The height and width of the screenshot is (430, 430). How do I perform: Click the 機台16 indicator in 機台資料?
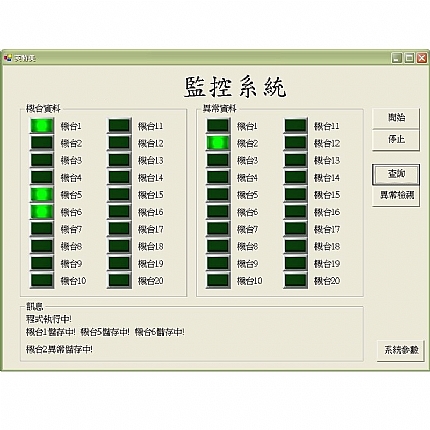[x=119, y=212]
